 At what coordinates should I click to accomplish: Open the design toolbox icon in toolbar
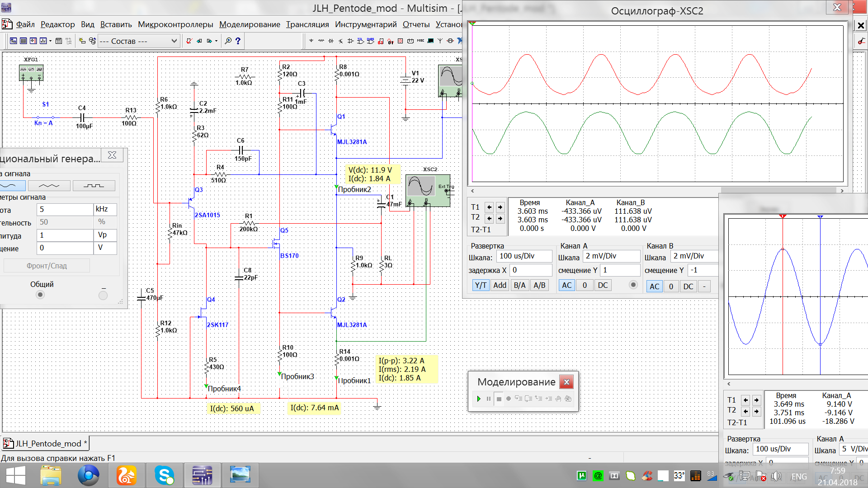(13, 41)
